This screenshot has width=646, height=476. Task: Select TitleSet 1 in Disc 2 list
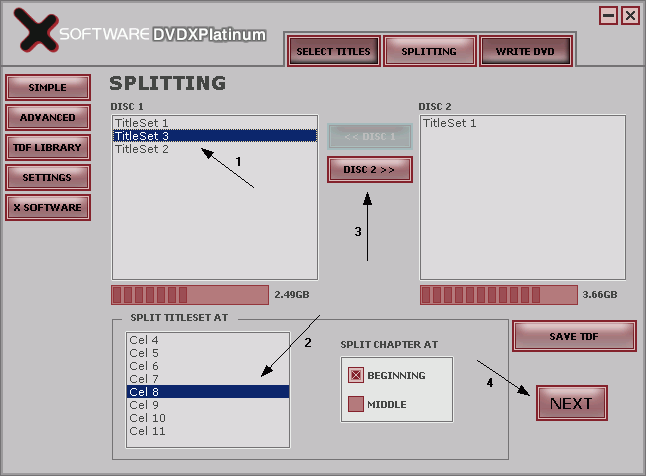[x=450, y=123]
